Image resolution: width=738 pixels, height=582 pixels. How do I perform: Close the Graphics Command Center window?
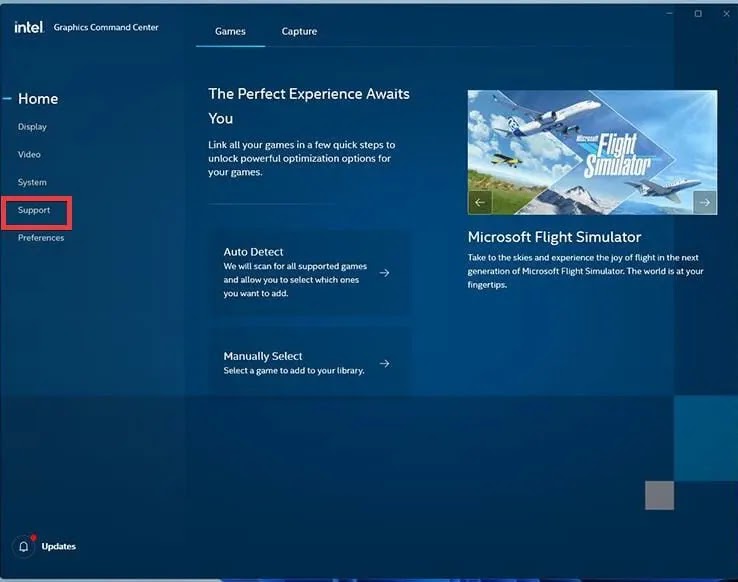coord(726,14)
